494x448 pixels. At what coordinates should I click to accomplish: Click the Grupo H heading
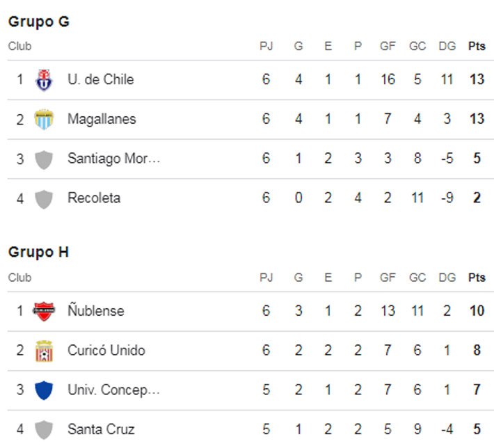[x=39, y=253]
